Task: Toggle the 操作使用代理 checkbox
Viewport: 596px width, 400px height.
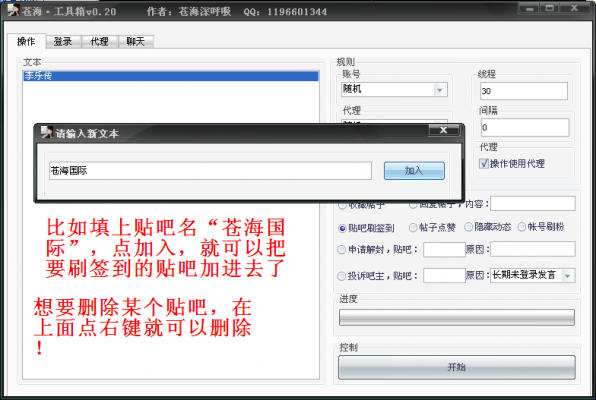Action: [483, 163]
